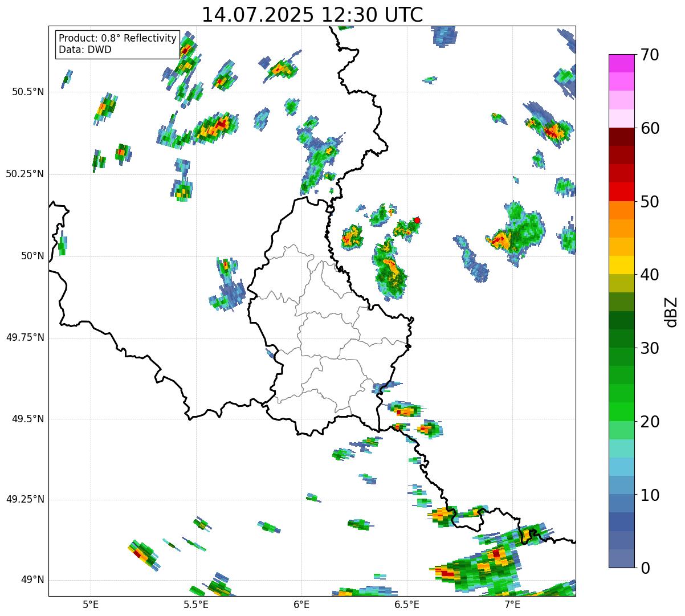685x616 pixels.
Task: Click the 0 colorbar tick label
Action: tap(645, 568)
